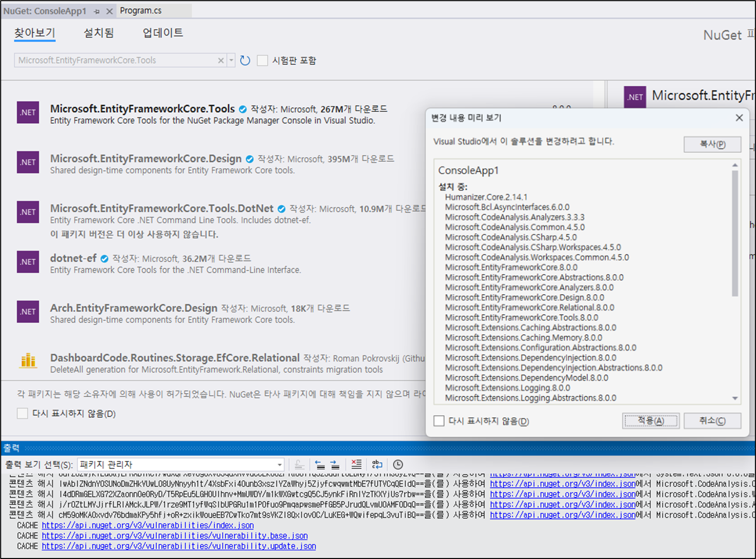The height and width of the screenshot is (559, 756).
Task: Clear the search box with the X icon
Action: (x=221, y=60)
